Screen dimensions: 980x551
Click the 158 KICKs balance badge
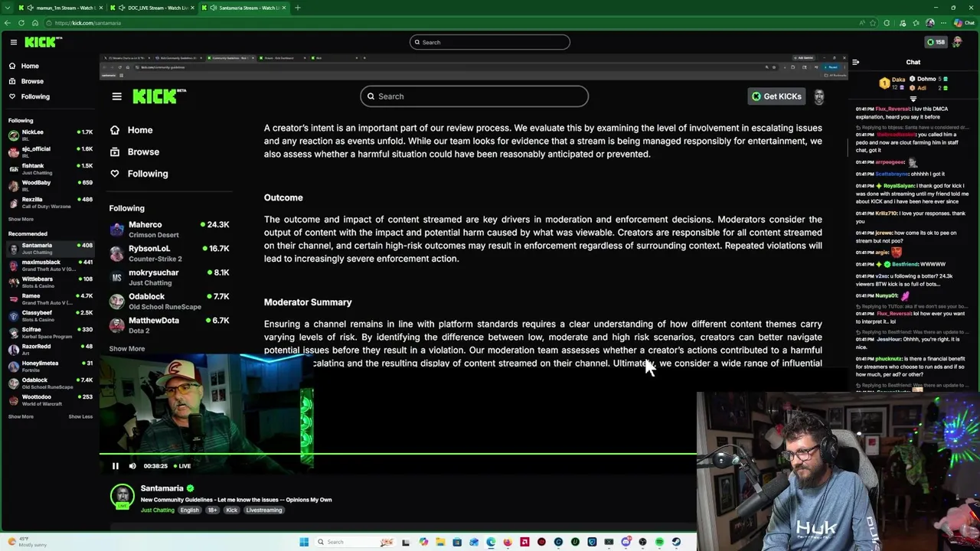[936, 42]
